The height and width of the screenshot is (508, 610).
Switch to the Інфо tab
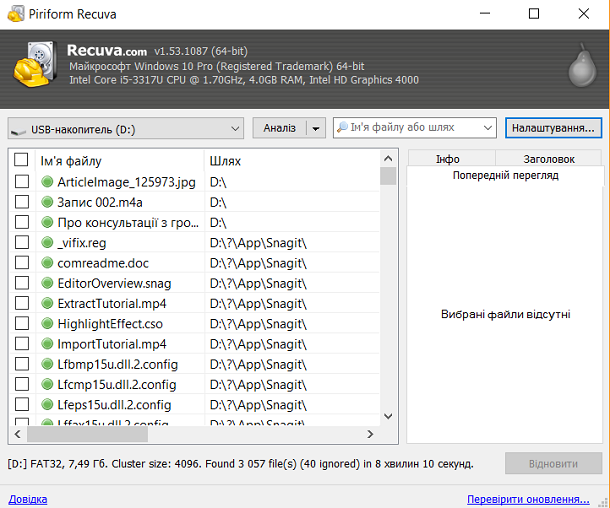[447, 158]
